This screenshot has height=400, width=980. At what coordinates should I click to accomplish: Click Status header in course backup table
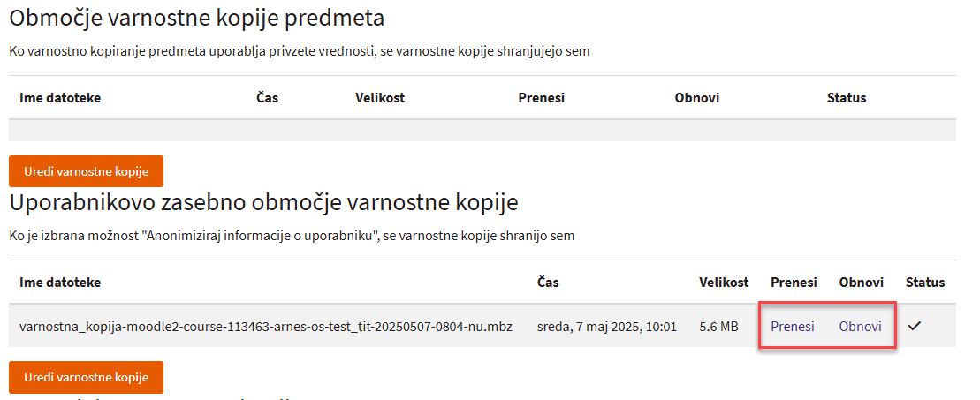pyautogui.click(x=846, y=98)
